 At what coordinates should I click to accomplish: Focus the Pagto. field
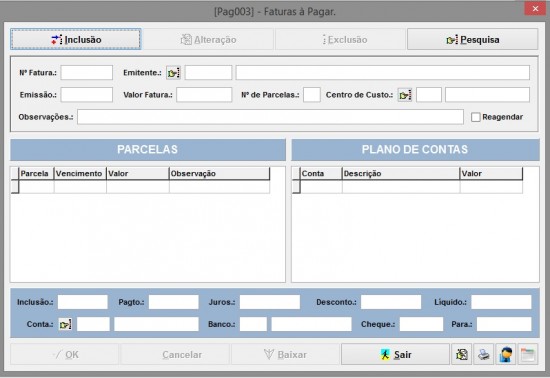click(x=174, y=302)
